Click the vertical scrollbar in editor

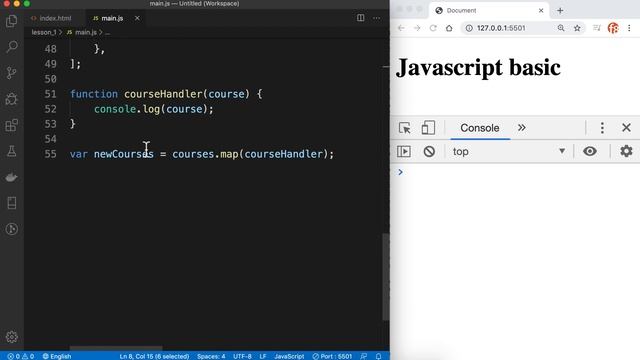tap(386, 277)
